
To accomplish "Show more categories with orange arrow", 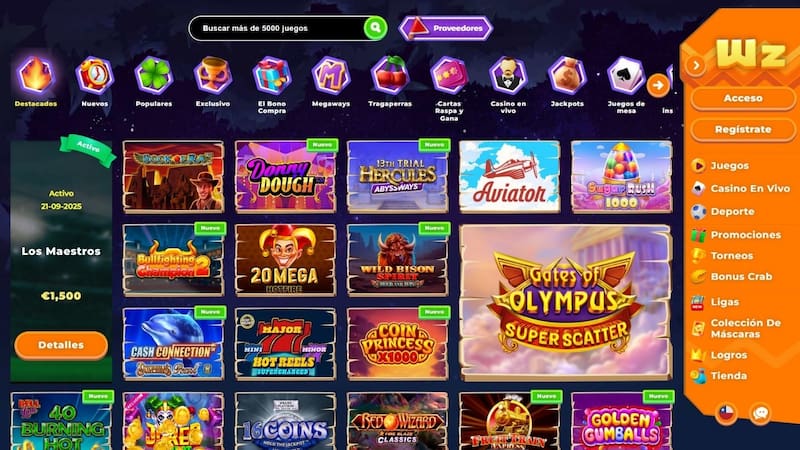I will [x=658, y=85].
